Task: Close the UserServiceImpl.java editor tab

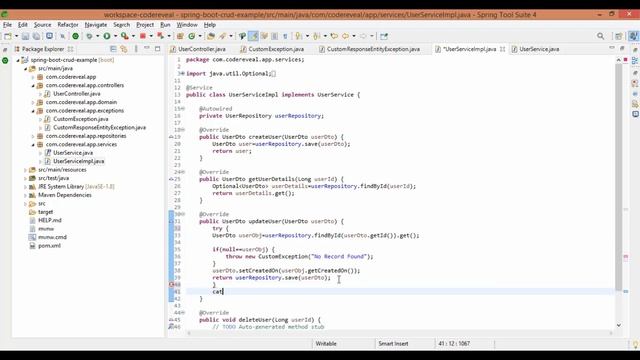Action: [502, 49]
